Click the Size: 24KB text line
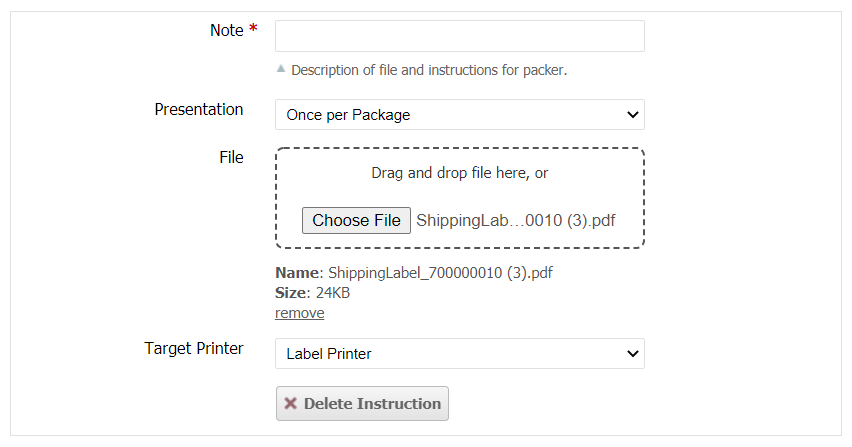The height and width of the screenshot is (447, 852). [312, 293]
